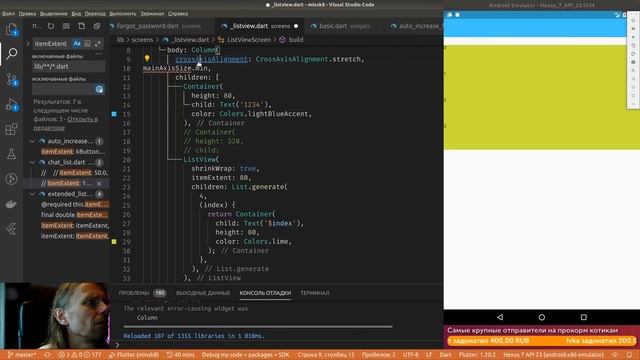The image size is (640, 360).
Task: Click the master branch indicator
Action: coord(22,355)
